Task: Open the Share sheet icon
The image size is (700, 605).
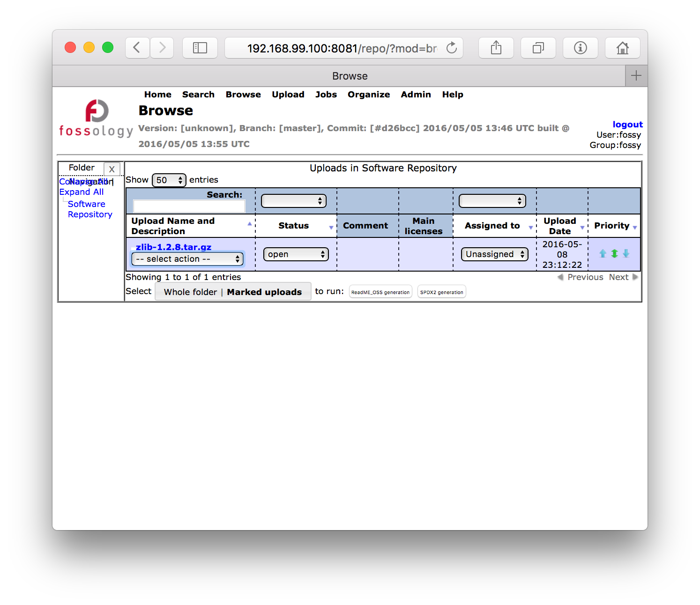Action: pos(496,48)
